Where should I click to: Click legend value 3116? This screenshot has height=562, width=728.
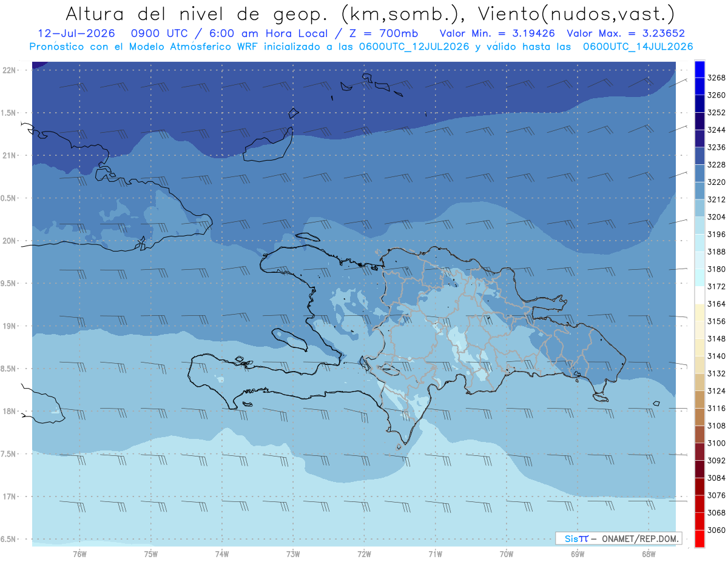point(716,409)
